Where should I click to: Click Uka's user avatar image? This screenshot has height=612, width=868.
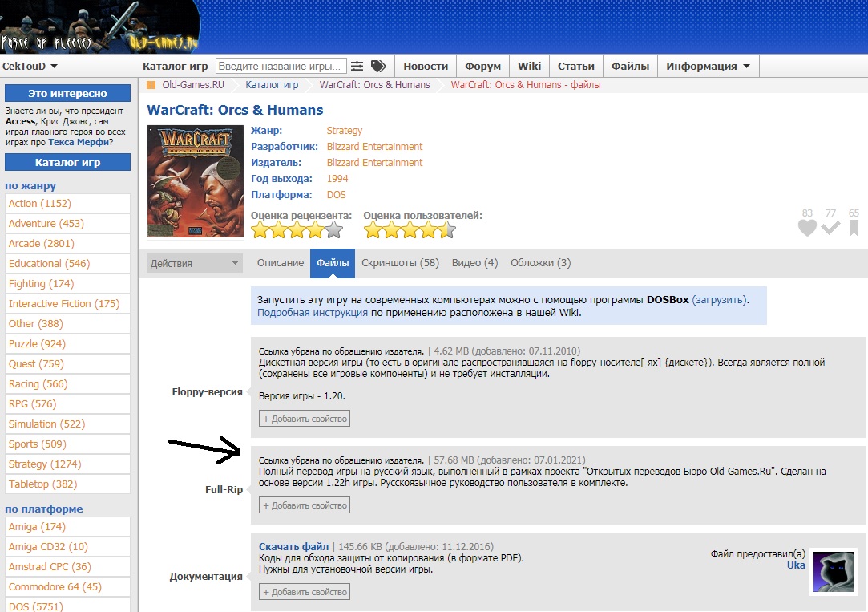[833, 572]
